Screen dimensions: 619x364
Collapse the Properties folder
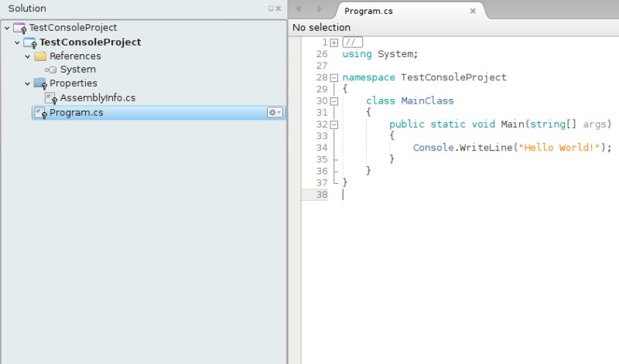click(28, 83)
